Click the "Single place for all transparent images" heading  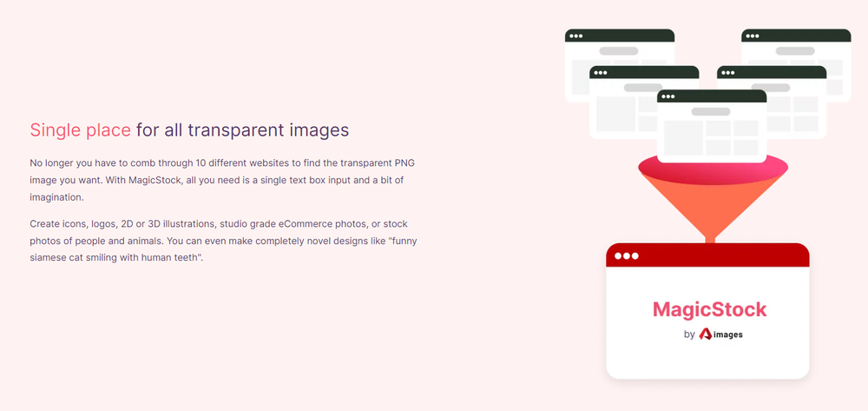click(x=189, y=130)
